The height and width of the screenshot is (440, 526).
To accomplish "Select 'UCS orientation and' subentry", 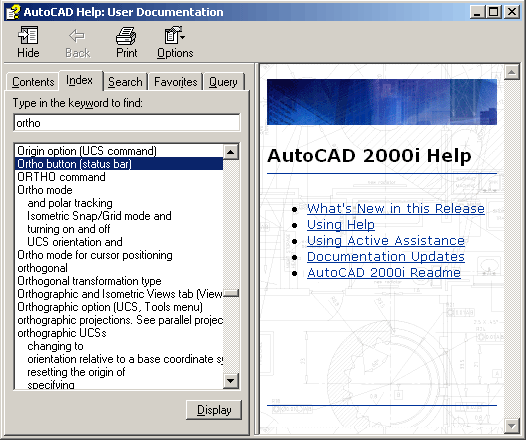I will click(x=119, y=242).
